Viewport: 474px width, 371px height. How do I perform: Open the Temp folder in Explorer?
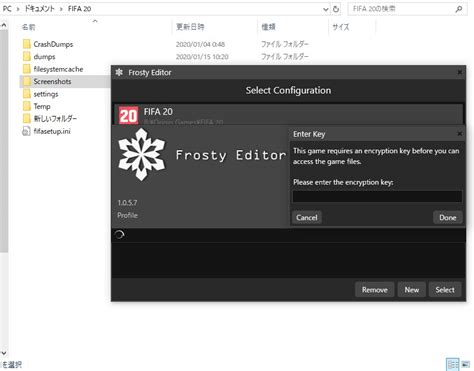point(42,106)
